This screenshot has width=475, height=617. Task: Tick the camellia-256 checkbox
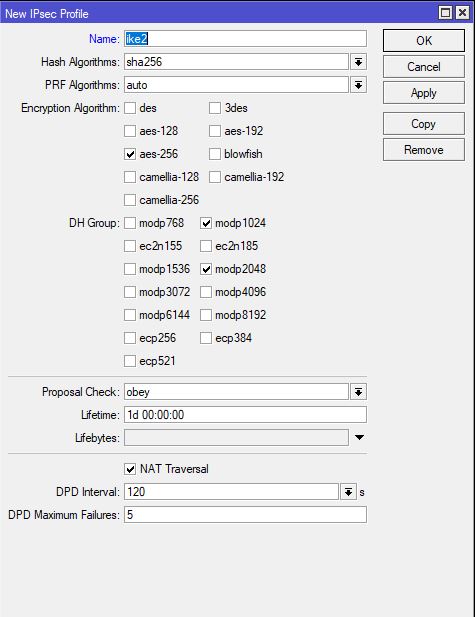(130, 200)
